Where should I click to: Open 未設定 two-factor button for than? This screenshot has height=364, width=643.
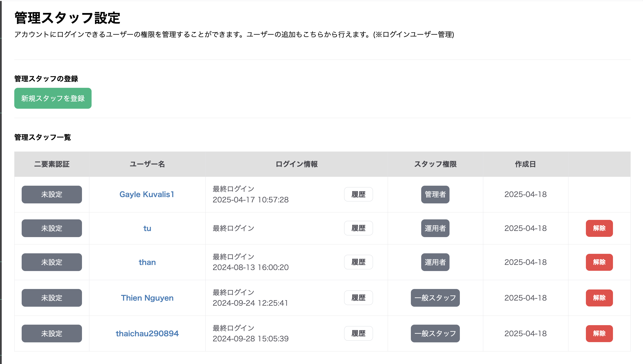(x=52, y=262)
